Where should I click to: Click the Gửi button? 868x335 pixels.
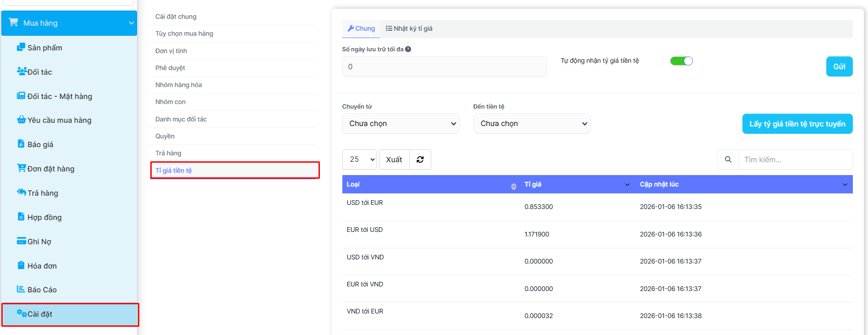pos(839,66)
